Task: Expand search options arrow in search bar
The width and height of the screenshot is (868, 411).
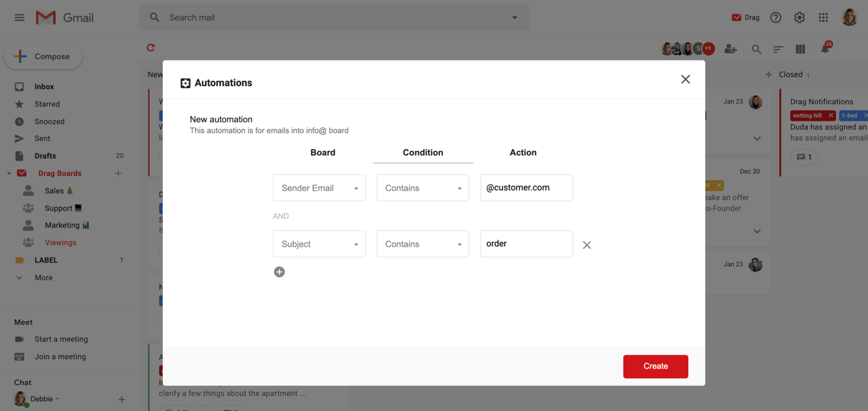Action: point(515,17)
